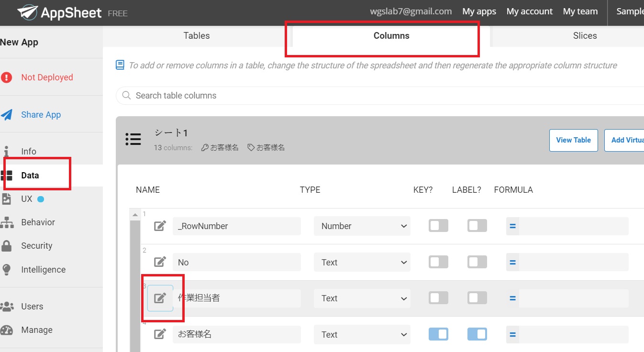Disable LABEL for お客様名 row
This screenshot has height=352, width=644.
477,334
